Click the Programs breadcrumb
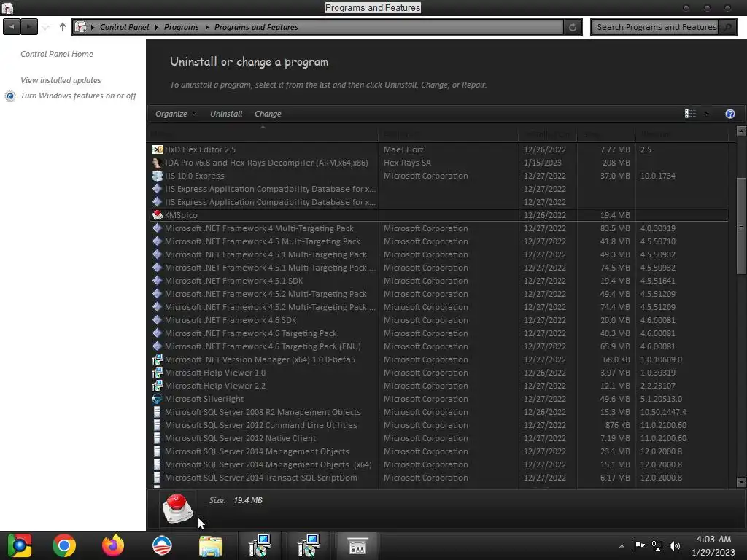 click(x=181, y=27)
